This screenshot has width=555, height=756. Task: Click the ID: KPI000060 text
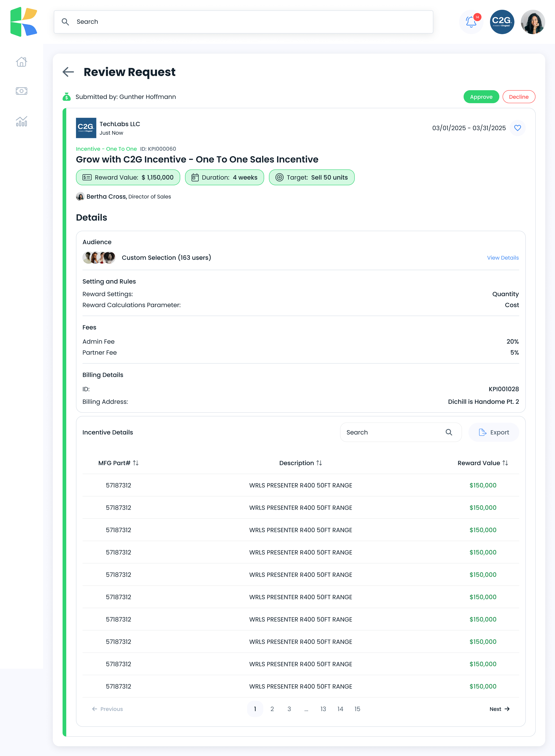click(158, 149)
